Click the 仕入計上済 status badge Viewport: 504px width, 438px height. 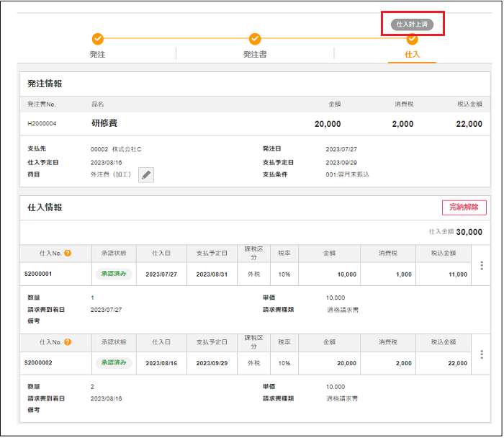point(412,24)
